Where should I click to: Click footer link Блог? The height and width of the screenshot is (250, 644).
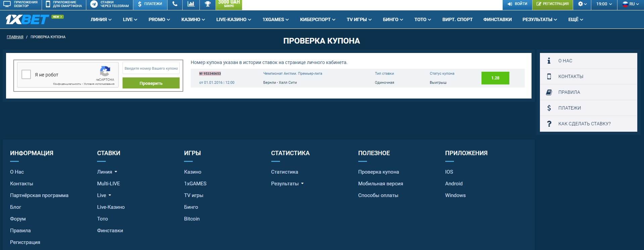click(x=15, y=207)
